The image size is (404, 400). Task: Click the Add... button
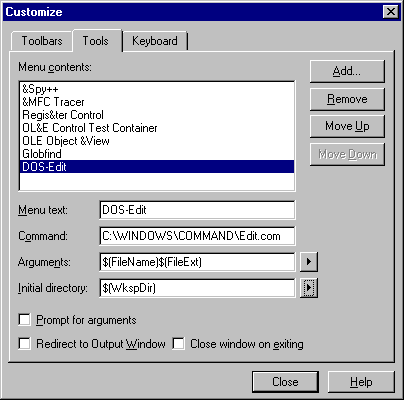pyautogui.click(x=347, y=71)
